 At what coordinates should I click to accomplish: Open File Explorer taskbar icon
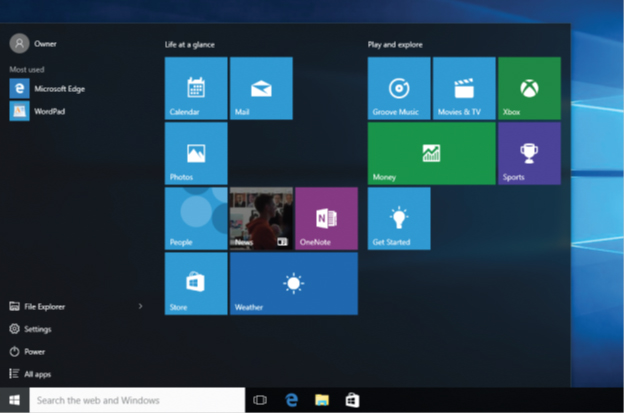[x=322, y=400]
